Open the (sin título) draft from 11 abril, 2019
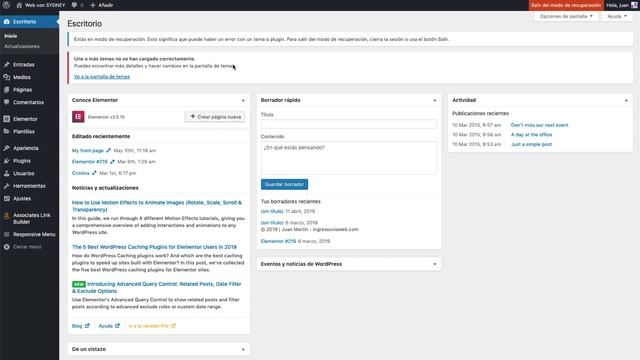This screenshot has width=640, height=360. pos(272,211)
